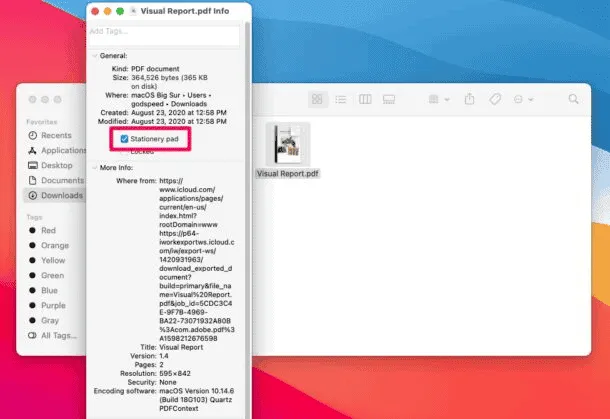Select the Red tag in sidebar
610x419 pixels.
pyautogui.click(x=49, y=229)
